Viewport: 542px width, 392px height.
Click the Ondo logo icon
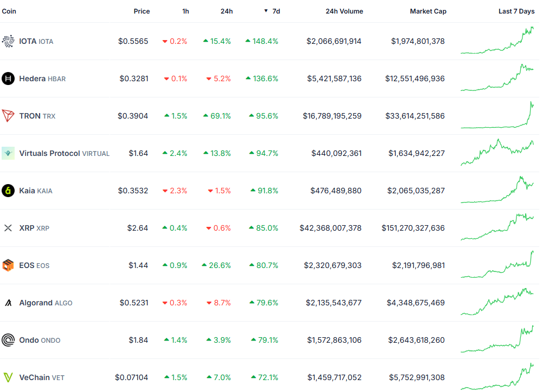coord(8,340)
